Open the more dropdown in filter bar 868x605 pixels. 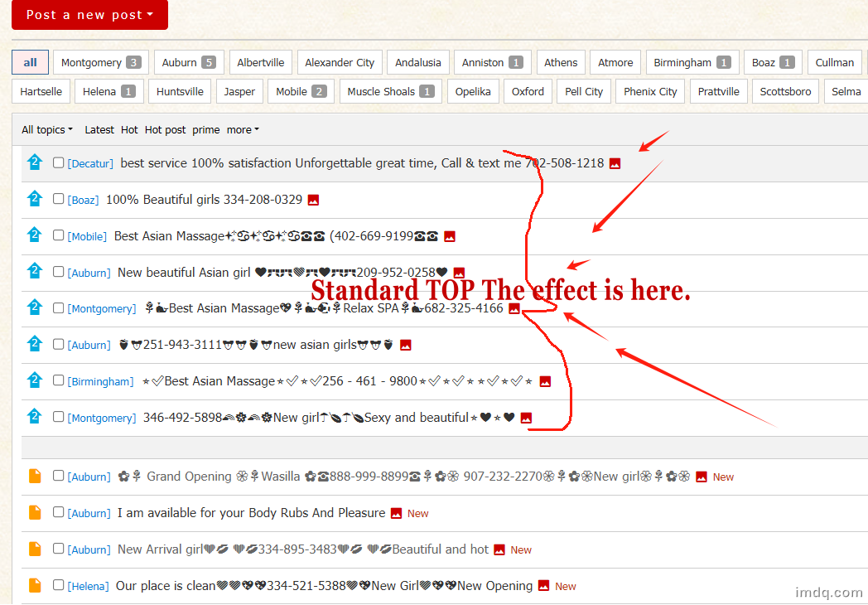pyautogui.click(x=243, y=129)
